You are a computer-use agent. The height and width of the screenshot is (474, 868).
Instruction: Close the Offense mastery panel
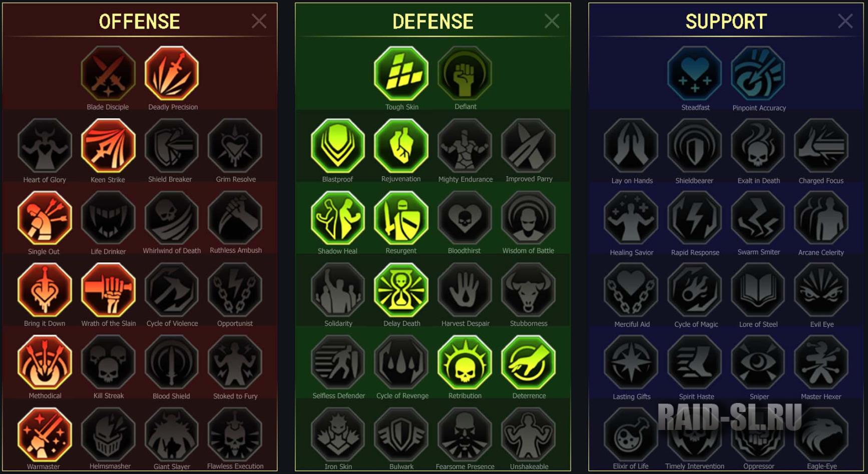click(259, 21)
